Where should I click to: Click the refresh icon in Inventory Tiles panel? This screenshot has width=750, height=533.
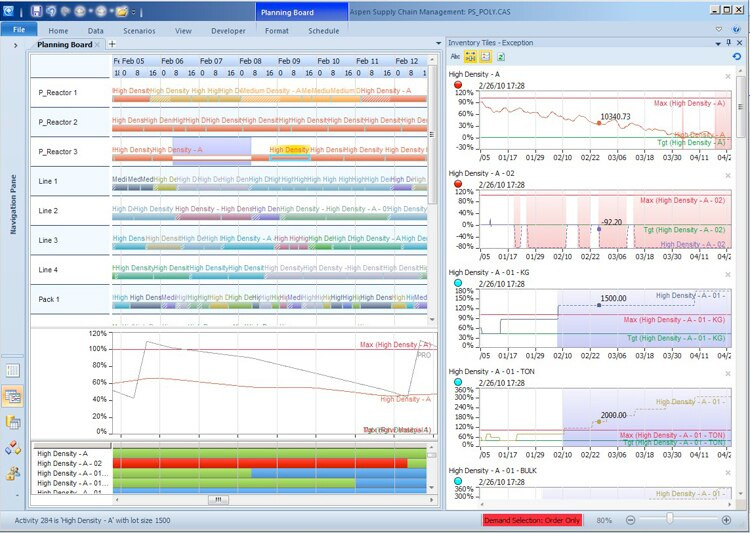coord(737,57)
